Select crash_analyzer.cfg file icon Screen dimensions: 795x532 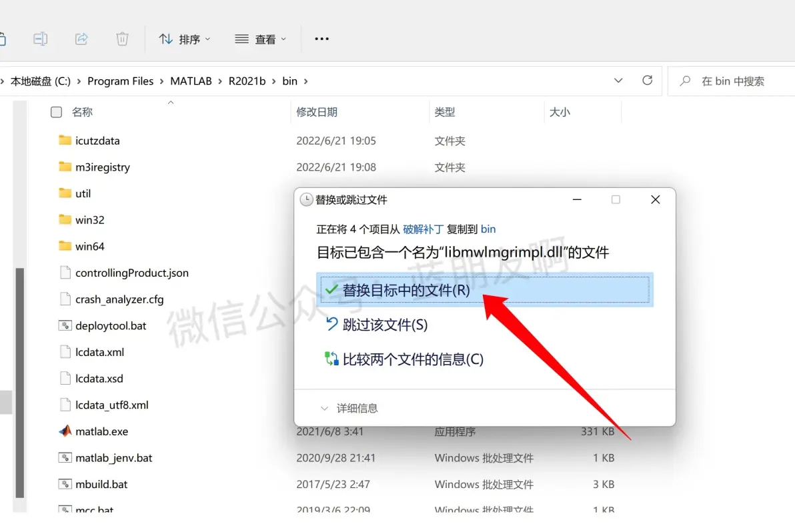point(65,299)
